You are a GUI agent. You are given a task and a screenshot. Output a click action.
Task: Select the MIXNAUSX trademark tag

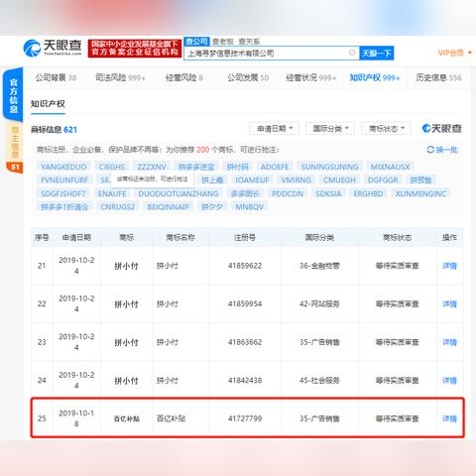[x=391, y=167]
